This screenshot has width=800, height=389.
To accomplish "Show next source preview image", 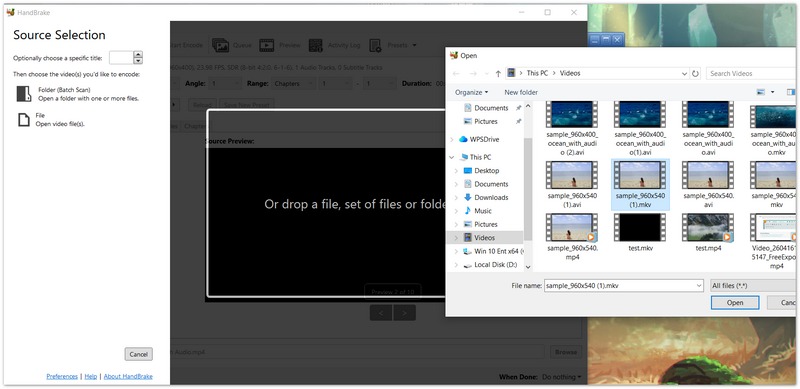I will (405, 312).
